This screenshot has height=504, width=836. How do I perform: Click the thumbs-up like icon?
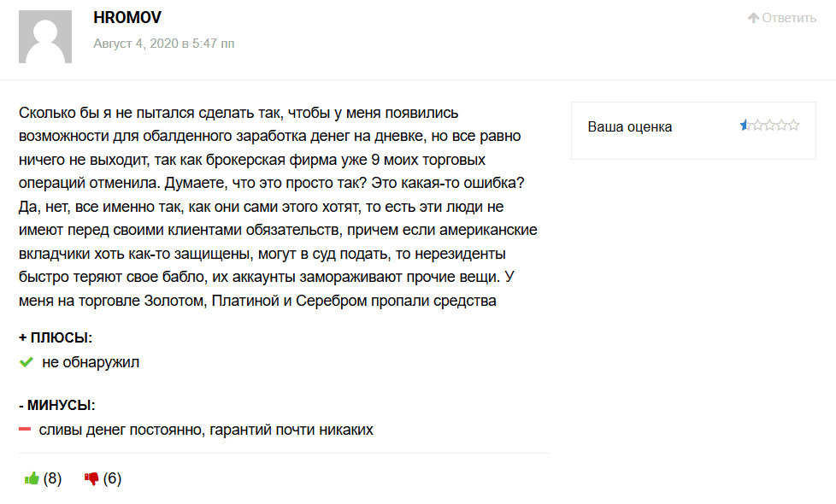[32, 478]
